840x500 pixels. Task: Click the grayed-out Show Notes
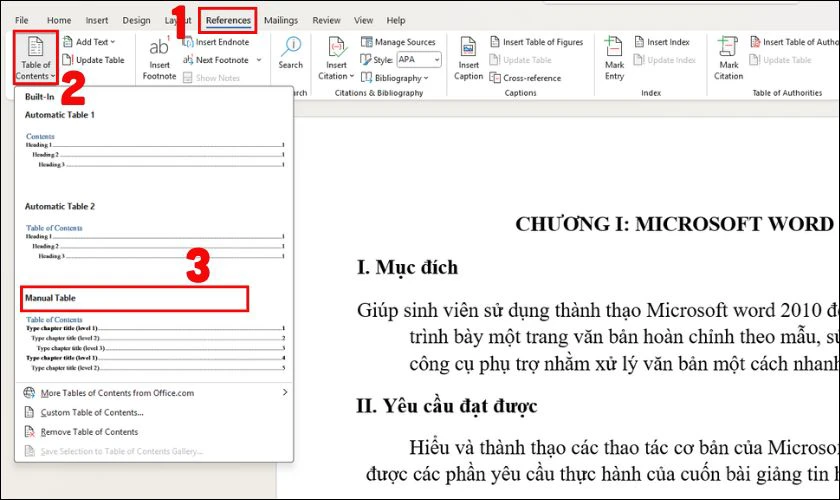212,78
